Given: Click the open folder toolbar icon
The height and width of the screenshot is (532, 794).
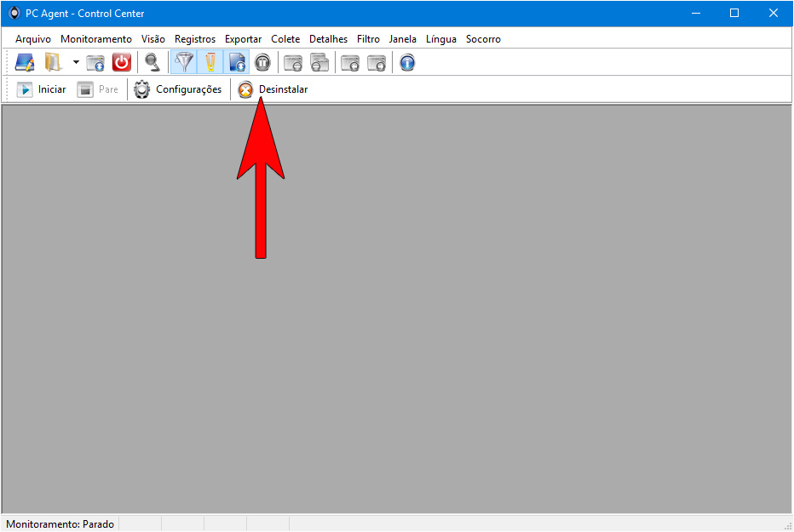Looking at the screenshot, I should 53,63.
